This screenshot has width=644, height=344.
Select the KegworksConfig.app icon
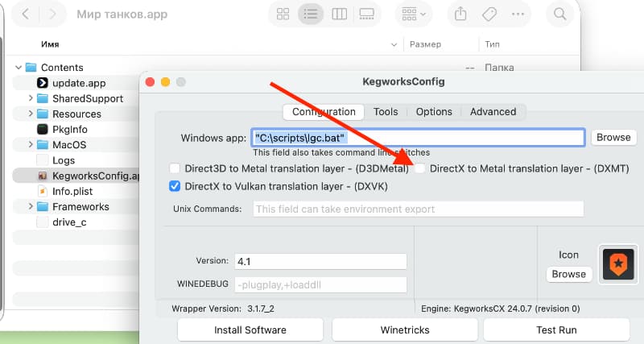tap(43, 176)
